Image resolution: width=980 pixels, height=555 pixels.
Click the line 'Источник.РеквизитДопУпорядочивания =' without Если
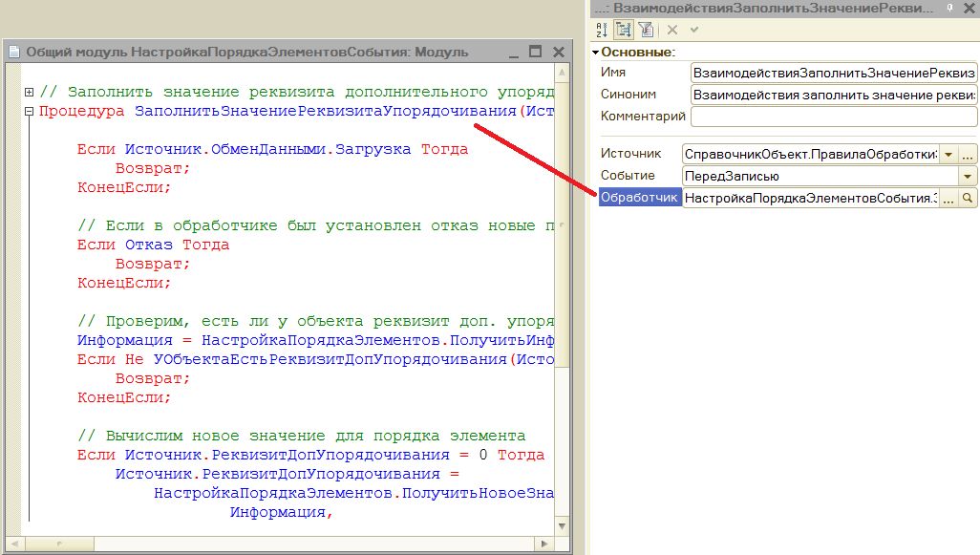[x=288, y=475]
